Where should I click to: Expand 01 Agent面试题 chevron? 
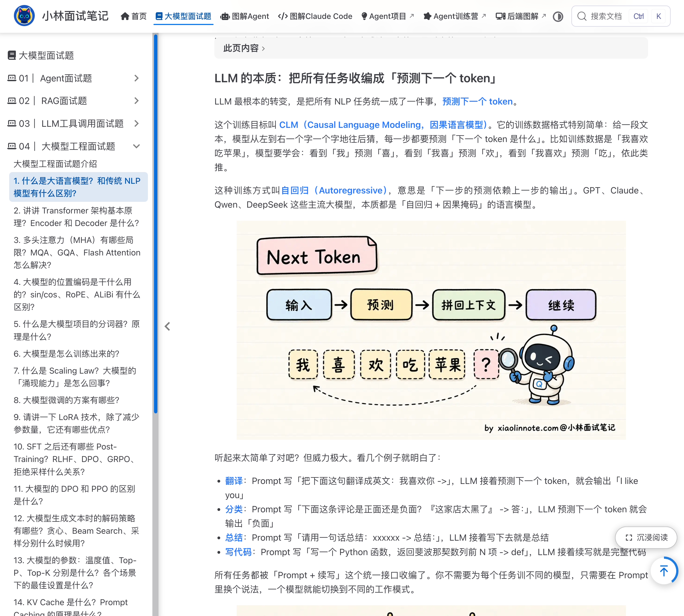137,78
